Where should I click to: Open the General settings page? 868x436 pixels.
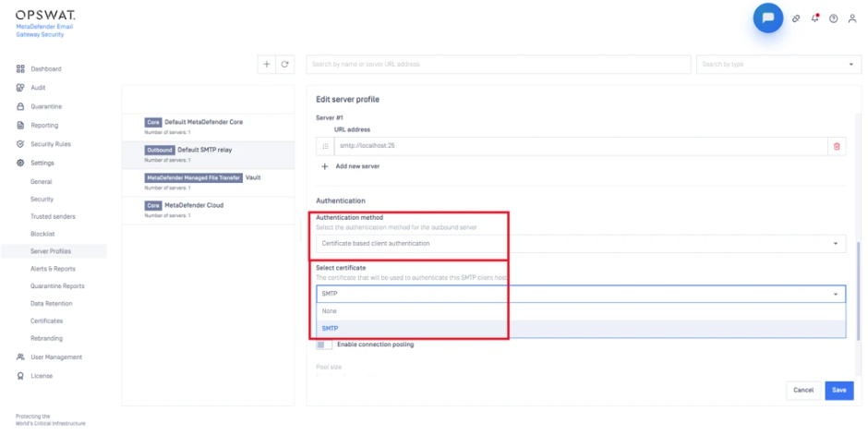tap(42, 182)
